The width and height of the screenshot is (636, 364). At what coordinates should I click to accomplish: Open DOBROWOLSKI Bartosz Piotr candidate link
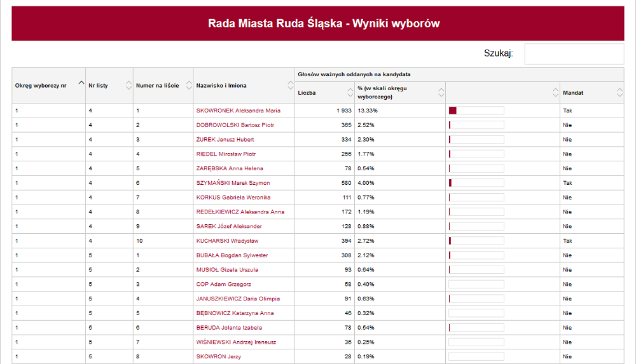tap(235, 125)
